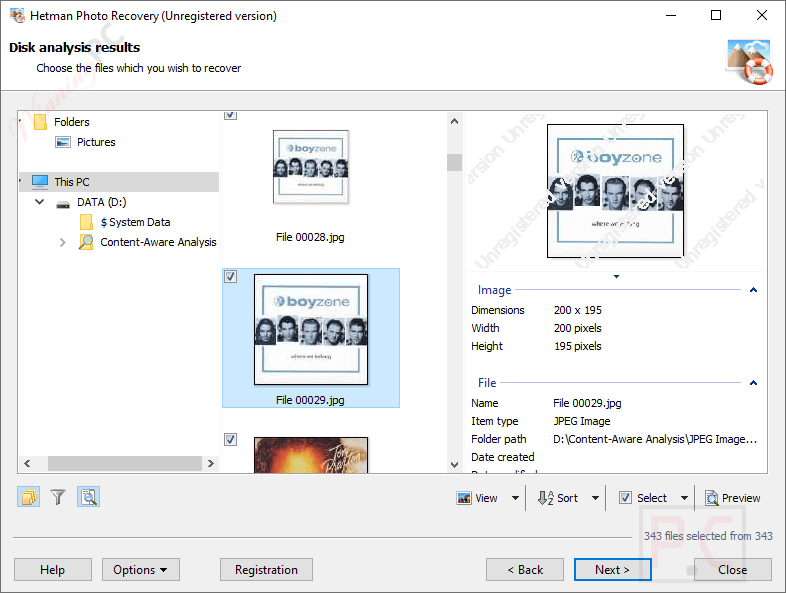Click the file list vertical scrollbar thumb

454,162
